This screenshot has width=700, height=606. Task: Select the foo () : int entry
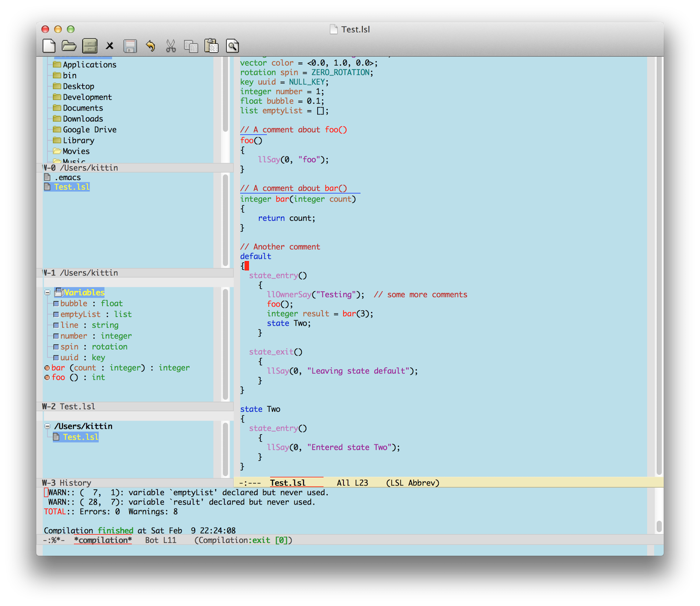click(59, 377)
